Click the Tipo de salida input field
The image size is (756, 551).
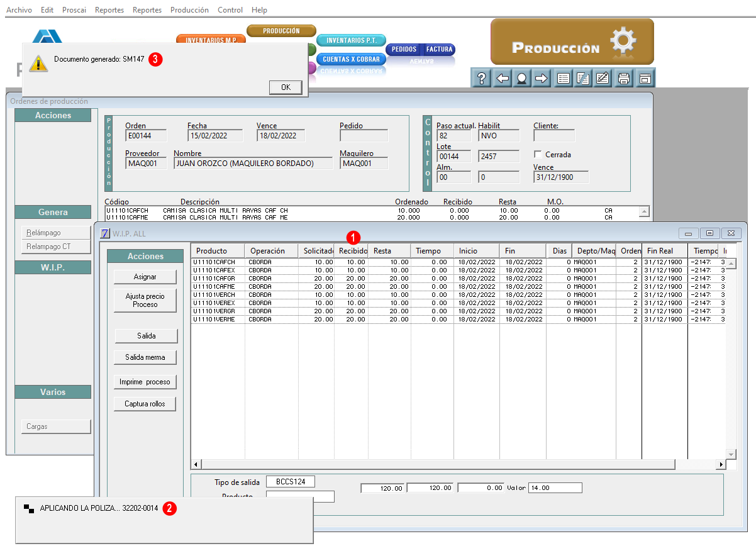(291, 482)
